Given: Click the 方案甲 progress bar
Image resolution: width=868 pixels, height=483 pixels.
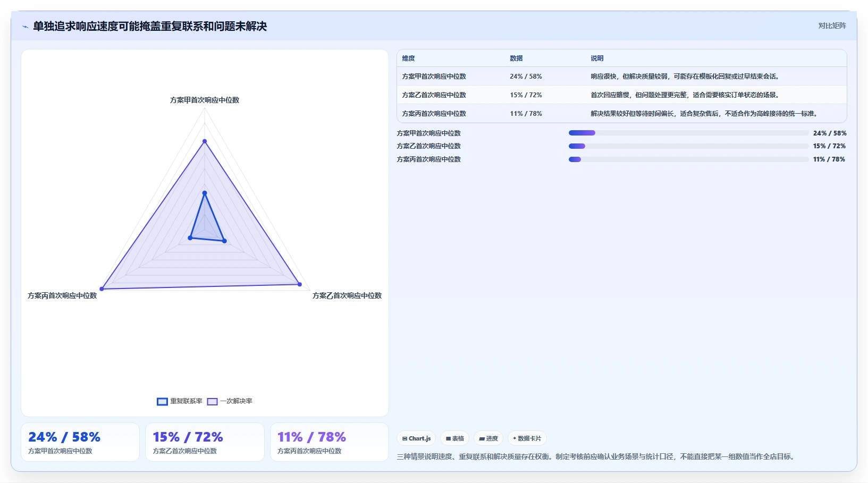Looking at the screenshot, I should (x=688, y=133).
